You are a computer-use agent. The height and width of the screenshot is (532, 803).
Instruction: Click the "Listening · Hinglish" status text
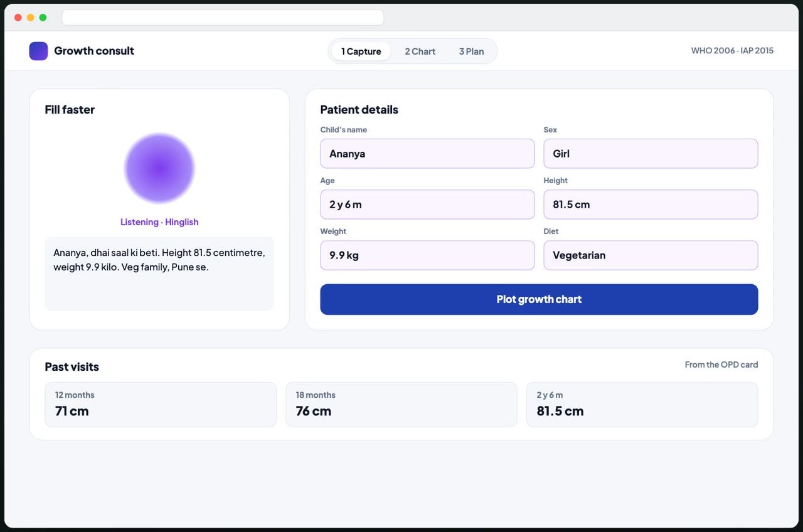point(159,222)
